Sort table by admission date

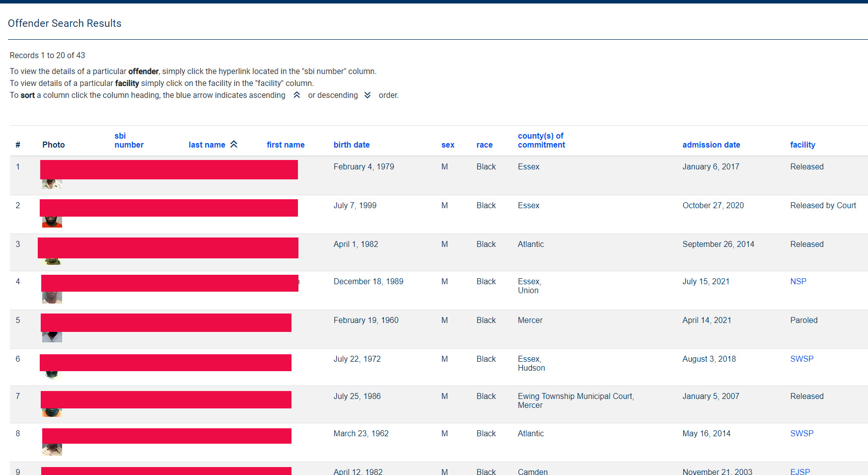(711, 145)
